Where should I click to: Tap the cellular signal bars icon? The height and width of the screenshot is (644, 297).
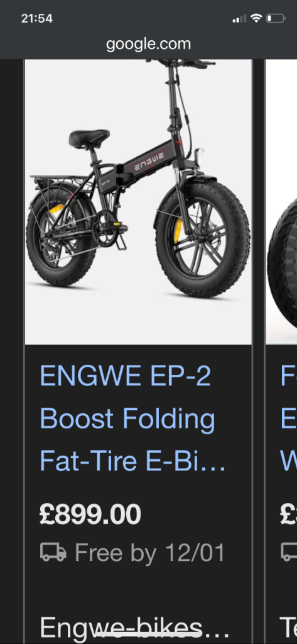[x=240, y=18]
